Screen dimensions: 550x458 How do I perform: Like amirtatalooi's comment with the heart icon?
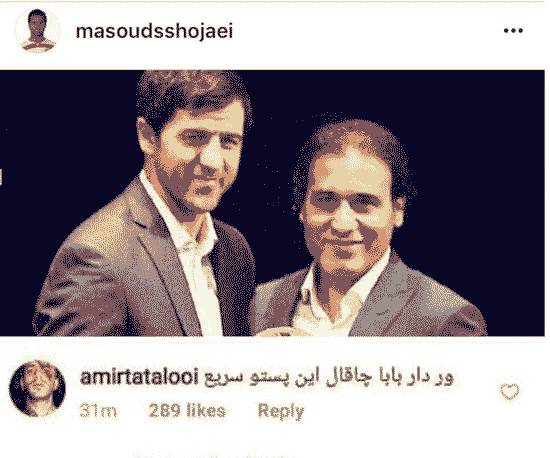[x=510, y=391]
